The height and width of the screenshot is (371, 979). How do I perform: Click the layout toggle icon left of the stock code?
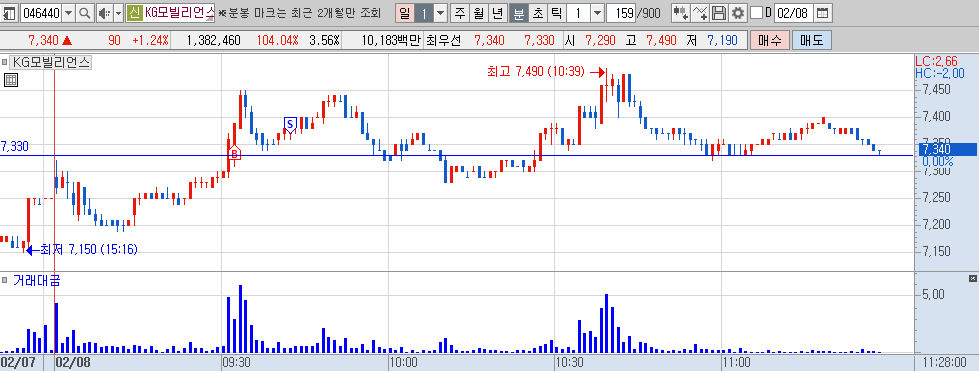coord(9,12)
